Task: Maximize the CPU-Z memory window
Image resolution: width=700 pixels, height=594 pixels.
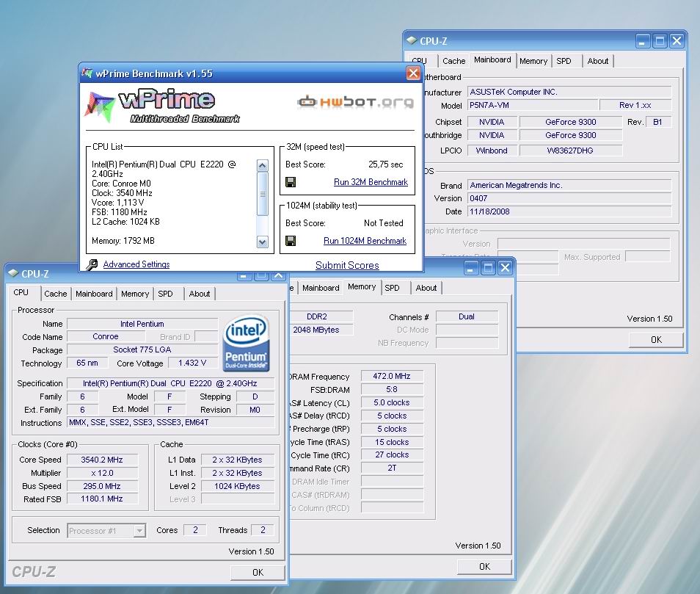Action: (488, 268)
